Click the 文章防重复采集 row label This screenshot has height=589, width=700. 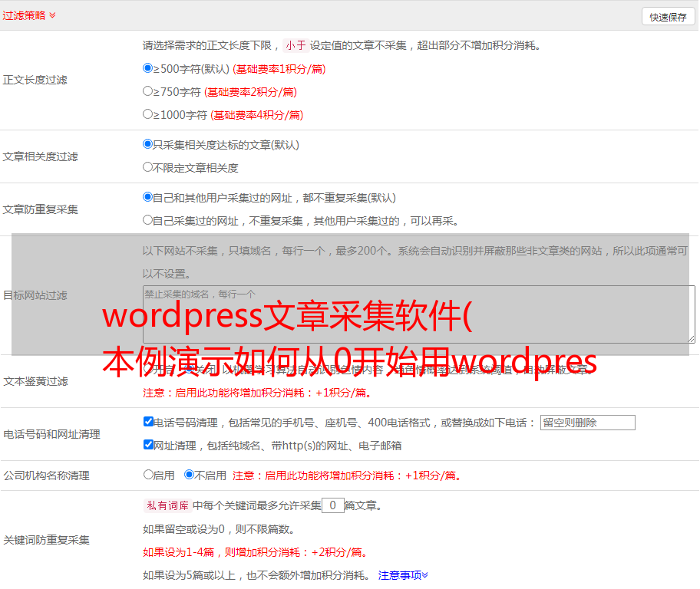pyautogui.click(x=40, y=209)
